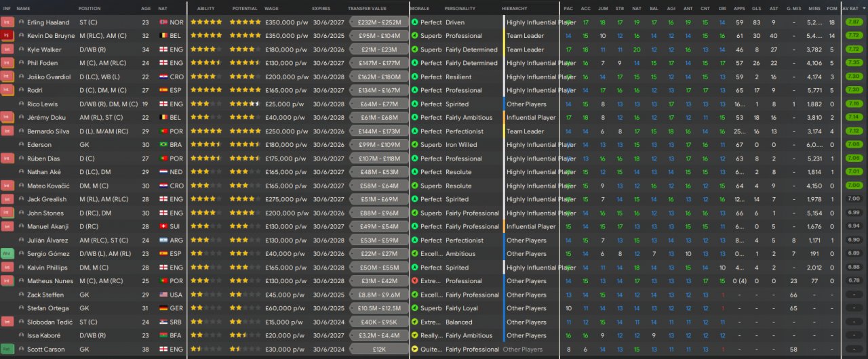The width and height of the screenshot is (868, 359).
Task: Open Joško Gvardiol's player name link
Action: pos(49,77)
